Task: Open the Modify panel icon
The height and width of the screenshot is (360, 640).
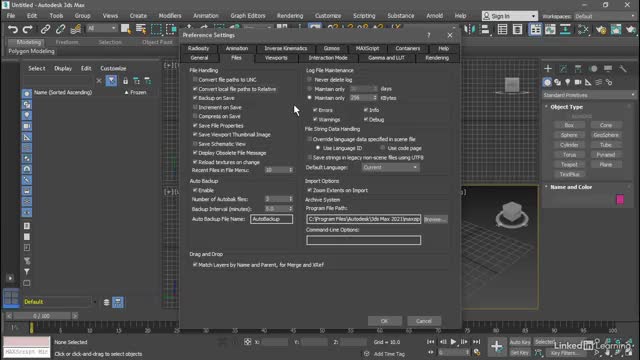Action: [563, 69]
